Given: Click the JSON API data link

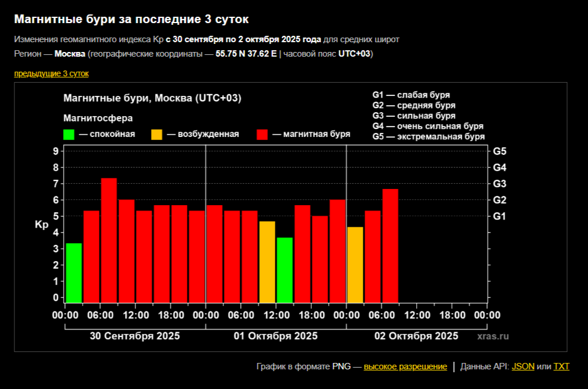Looking at the screenshot, I should [x=523, y=366].
